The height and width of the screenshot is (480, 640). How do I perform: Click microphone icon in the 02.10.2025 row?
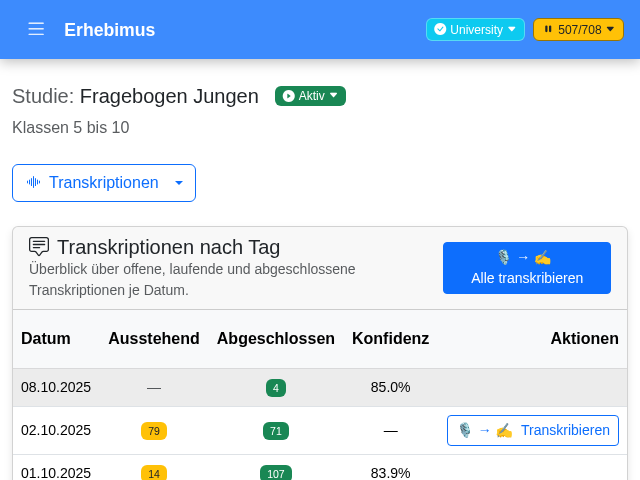tap(464, 430)
